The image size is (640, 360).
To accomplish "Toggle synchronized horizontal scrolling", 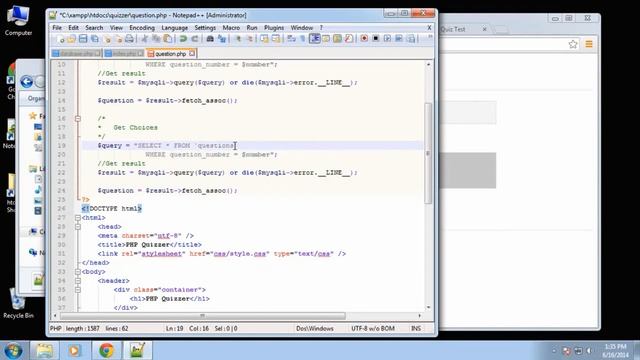I will click(276, 39).
